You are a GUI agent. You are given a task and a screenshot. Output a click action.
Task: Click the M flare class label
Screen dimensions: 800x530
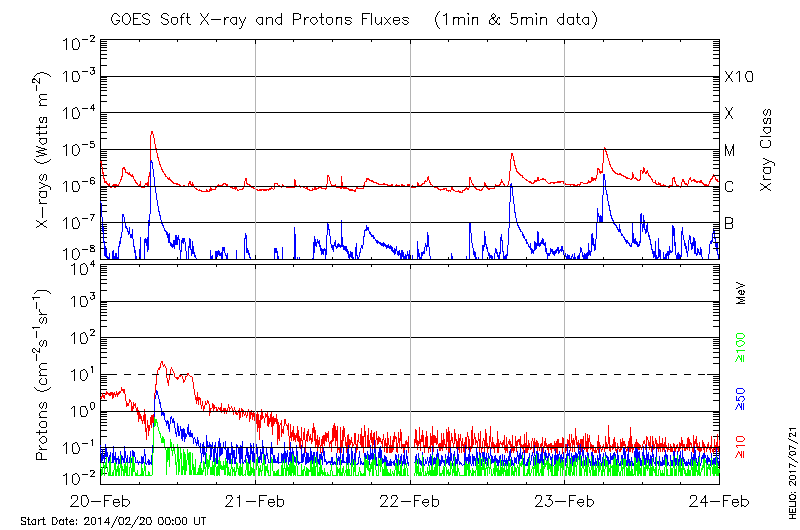click(x=730, y=151)
